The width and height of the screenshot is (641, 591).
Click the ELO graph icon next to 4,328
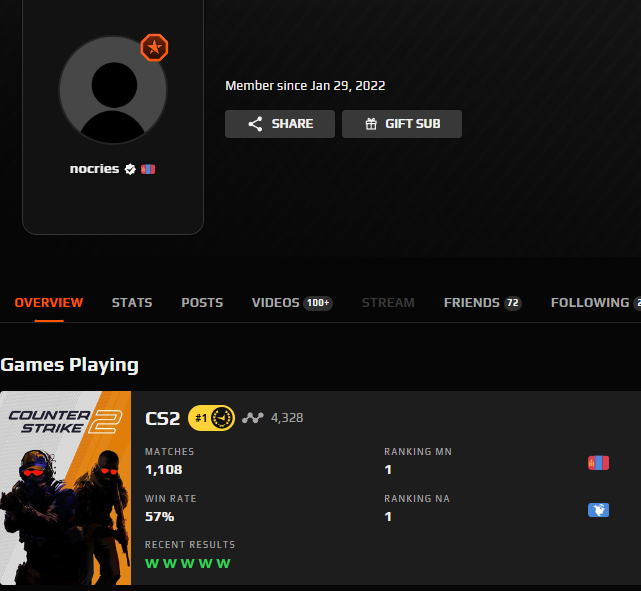click(253, 418)
